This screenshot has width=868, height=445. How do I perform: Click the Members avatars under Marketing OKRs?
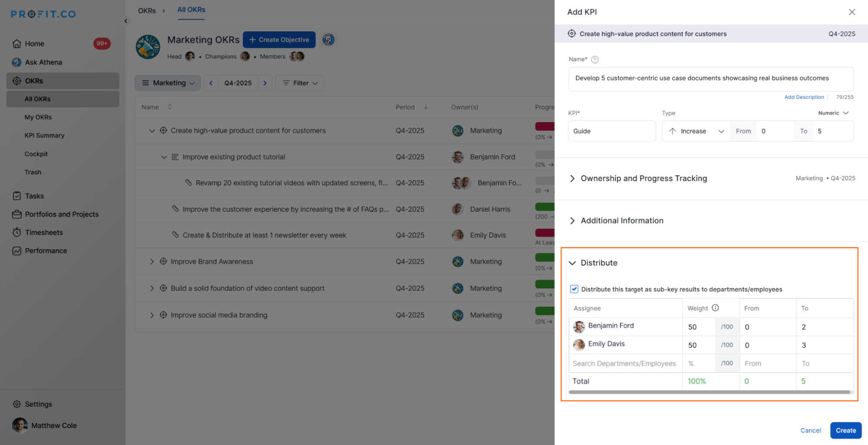(x=297, y=56)
